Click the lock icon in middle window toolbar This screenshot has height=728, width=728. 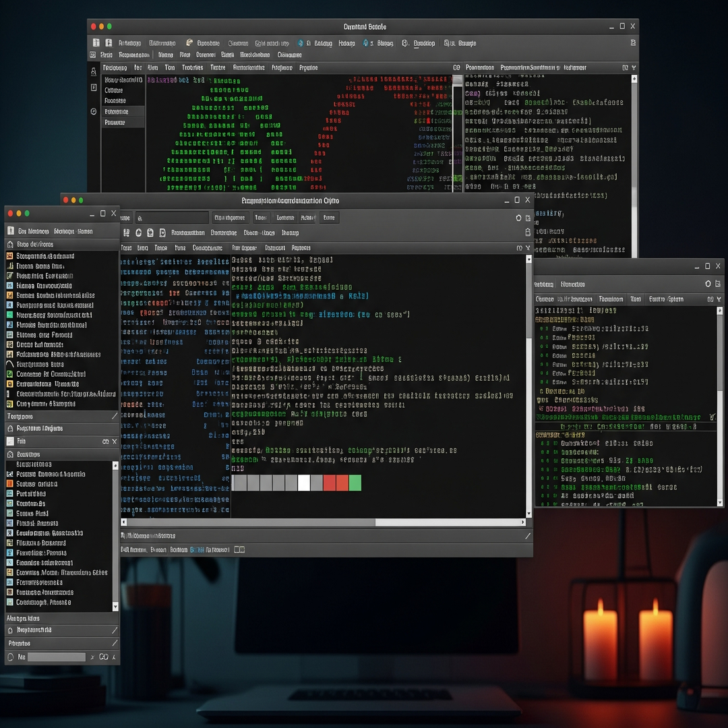(528, 233)
